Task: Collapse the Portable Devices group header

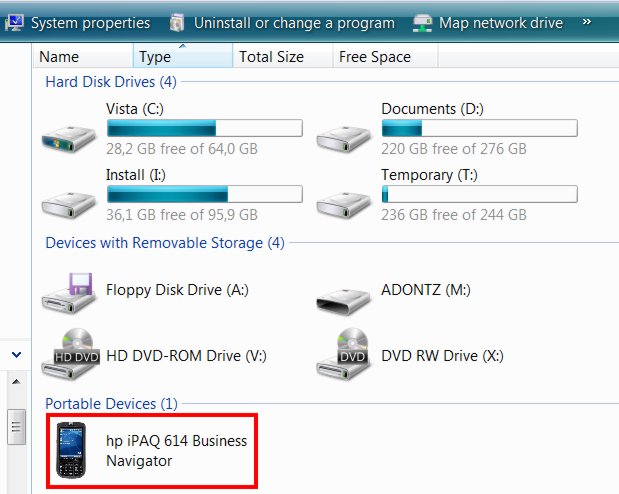Action: [111, 404]
